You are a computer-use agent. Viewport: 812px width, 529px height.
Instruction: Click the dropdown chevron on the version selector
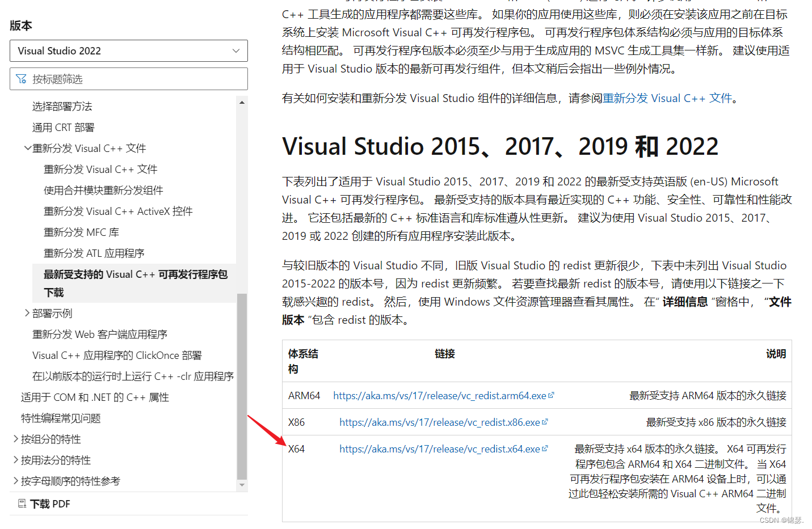tap(236, 50)
